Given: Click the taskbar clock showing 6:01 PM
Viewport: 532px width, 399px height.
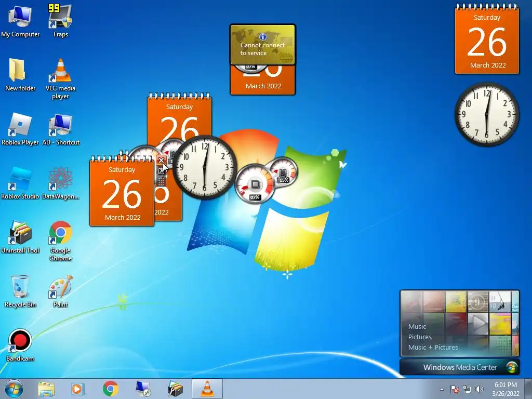Looking at the screenshot, I should (x=506, y=389).
